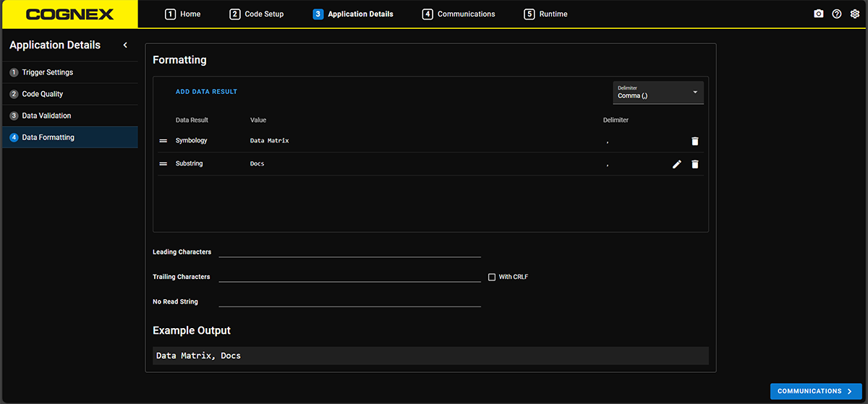
Task: Open the Home tab
Action: point(183,14)
